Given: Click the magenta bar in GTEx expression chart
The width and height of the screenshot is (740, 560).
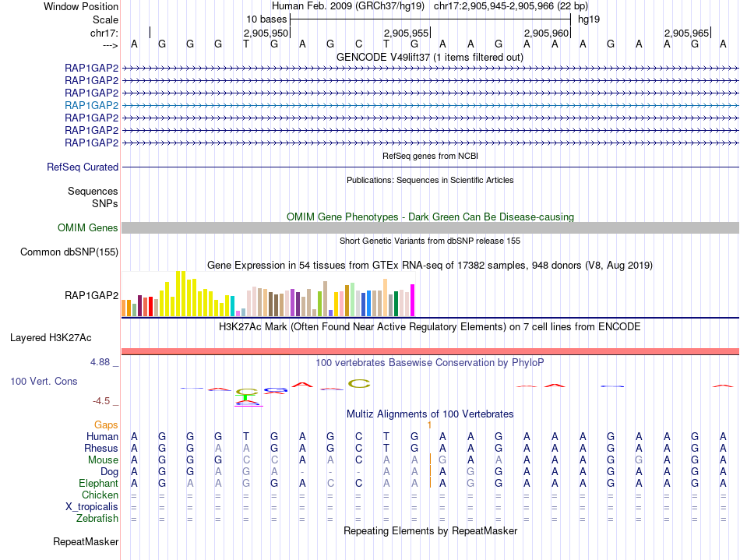Looking at the screenshot, I should point(413,300).
